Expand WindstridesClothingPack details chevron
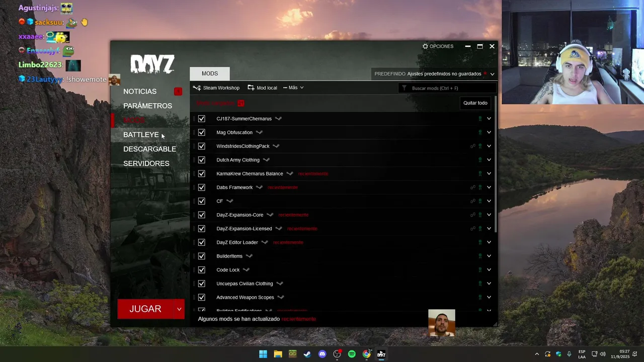644x362 pixels. pyautogui.click(x=489, y=146)
